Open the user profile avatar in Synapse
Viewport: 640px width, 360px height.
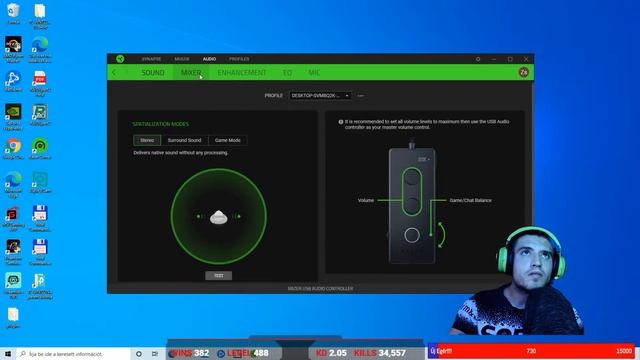(523, 72)
